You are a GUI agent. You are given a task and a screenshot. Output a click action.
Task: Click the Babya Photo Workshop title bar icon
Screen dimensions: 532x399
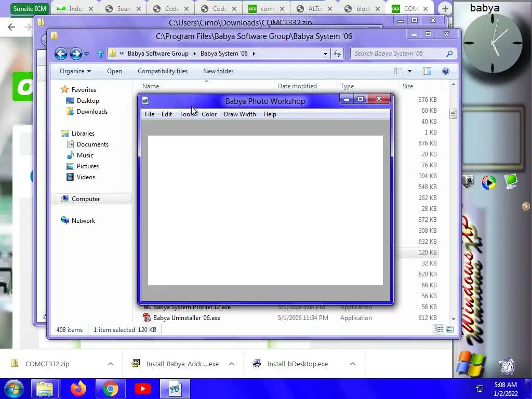tap(145, 101)
